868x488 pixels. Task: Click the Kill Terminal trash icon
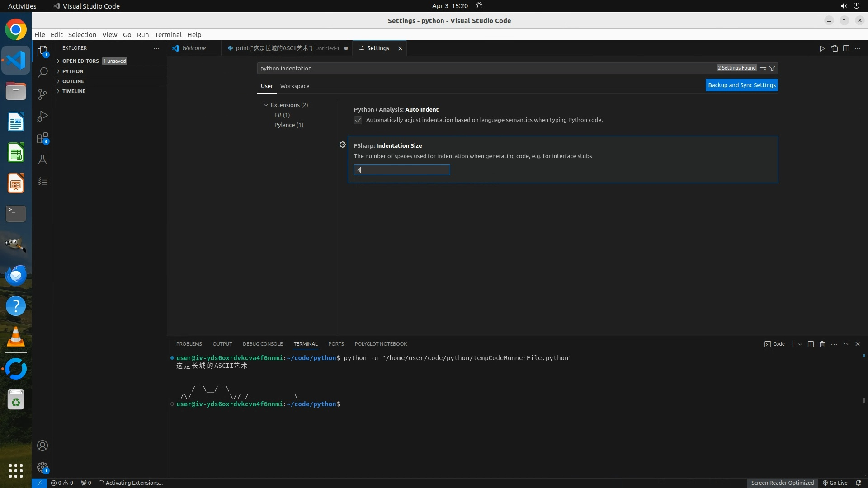pos(822,344)
